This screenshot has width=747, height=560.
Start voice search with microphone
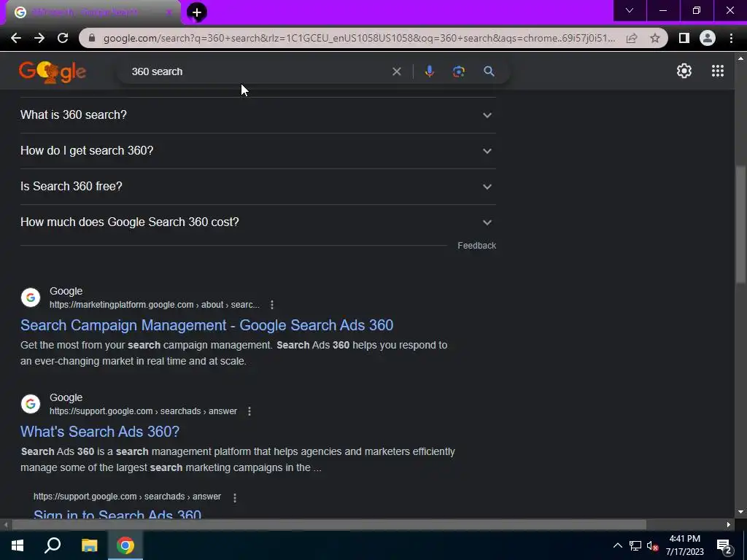point(429,71)
